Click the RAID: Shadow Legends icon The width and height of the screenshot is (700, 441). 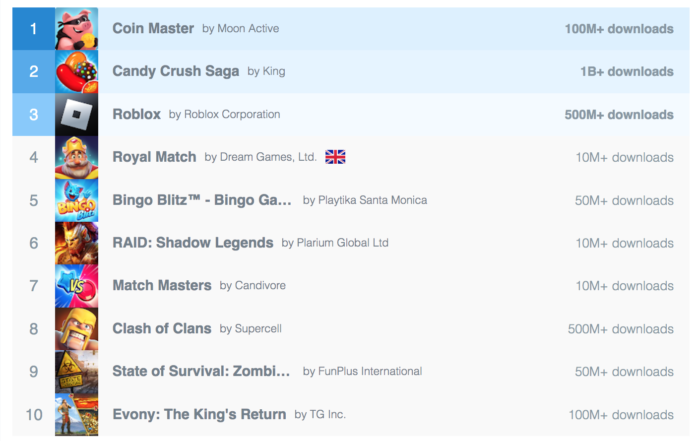pos(76,243)
